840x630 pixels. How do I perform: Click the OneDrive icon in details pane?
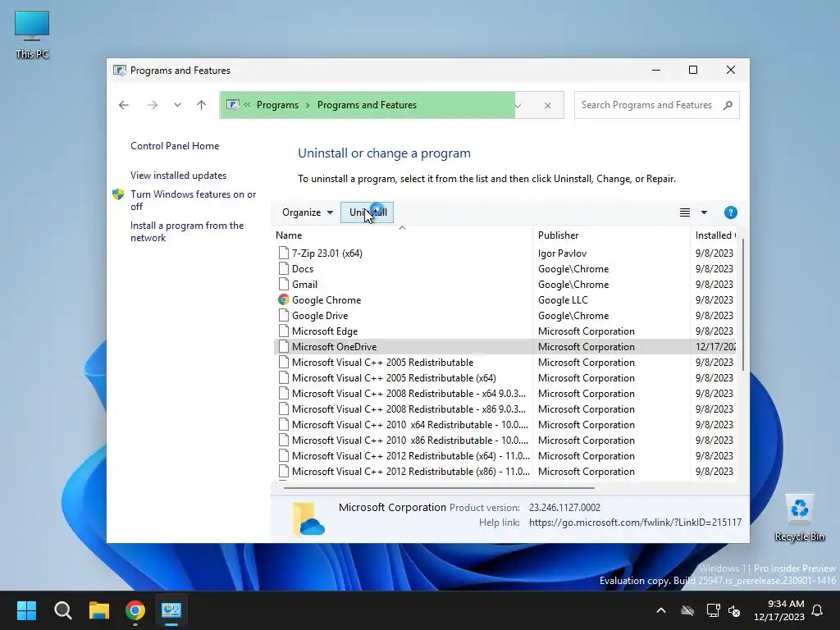(x=308, y=518)
